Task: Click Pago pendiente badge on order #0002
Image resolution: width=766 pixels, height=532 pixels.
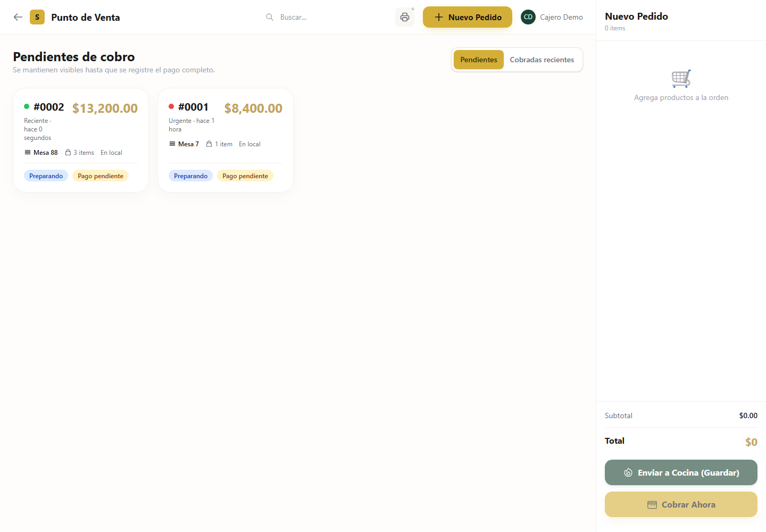Action: (101, 176)
